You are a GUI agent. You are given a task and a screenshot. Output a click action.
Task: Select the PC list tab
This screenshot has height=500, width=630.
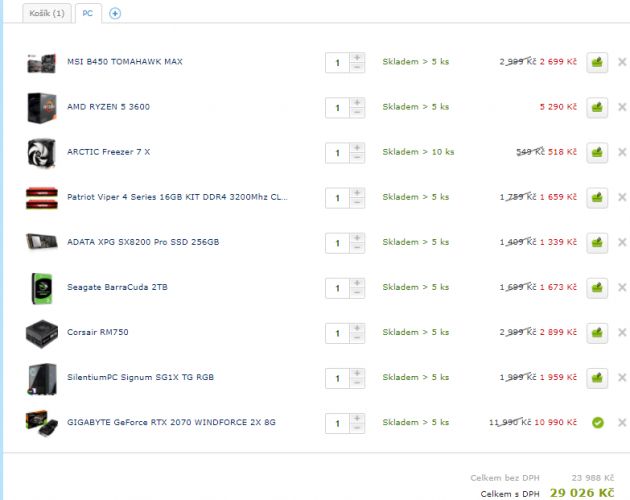click(x=88, y=13)
